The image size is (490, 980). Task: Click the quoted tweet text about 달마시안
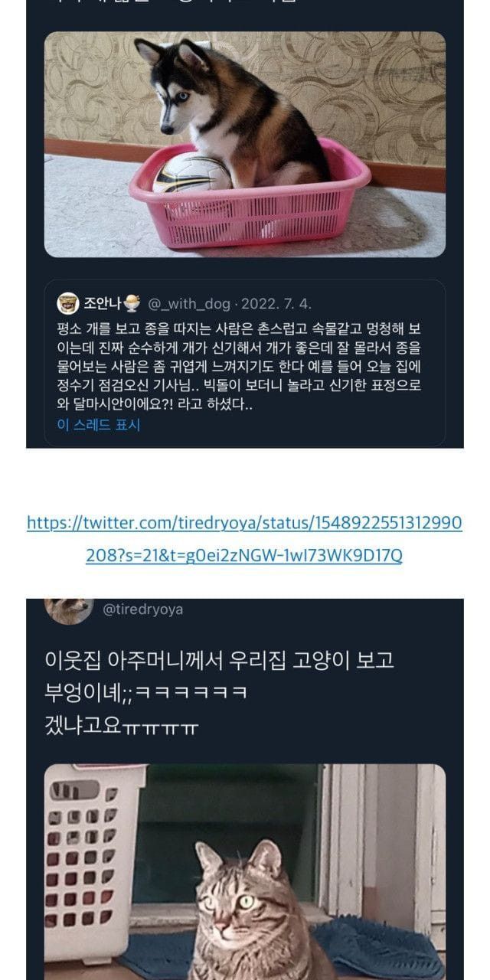click(240, 367)
